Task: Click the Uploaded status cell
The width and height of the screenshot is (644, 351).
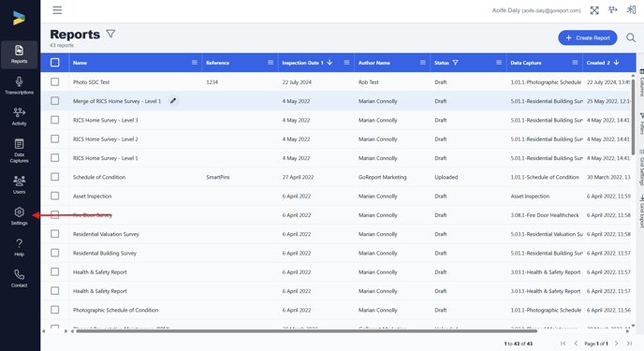Action: pos(446,177)
